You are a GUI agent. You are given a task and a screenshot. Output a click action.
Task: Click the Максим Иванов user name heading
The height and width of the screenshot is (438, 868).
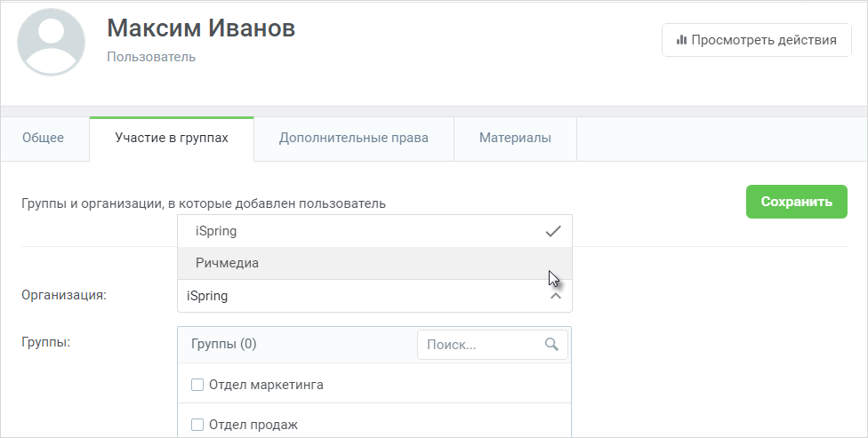click(201, 28)
